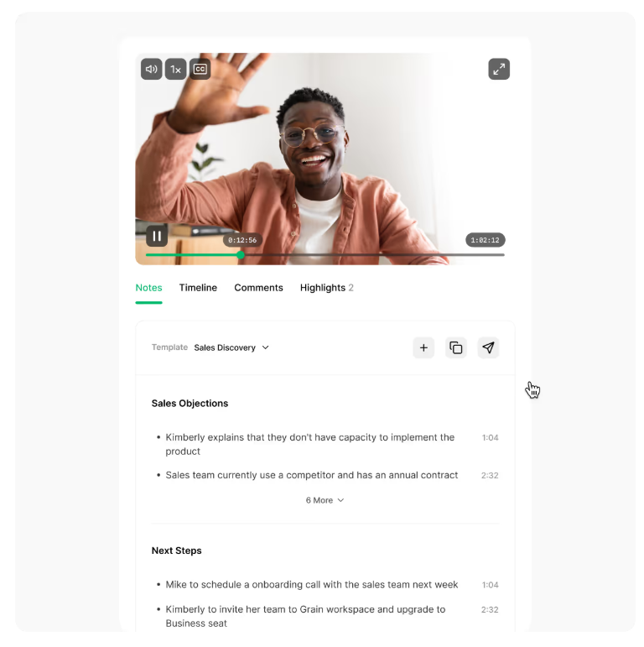Toggle closed captions with the CC button

[x=200, y=69]
